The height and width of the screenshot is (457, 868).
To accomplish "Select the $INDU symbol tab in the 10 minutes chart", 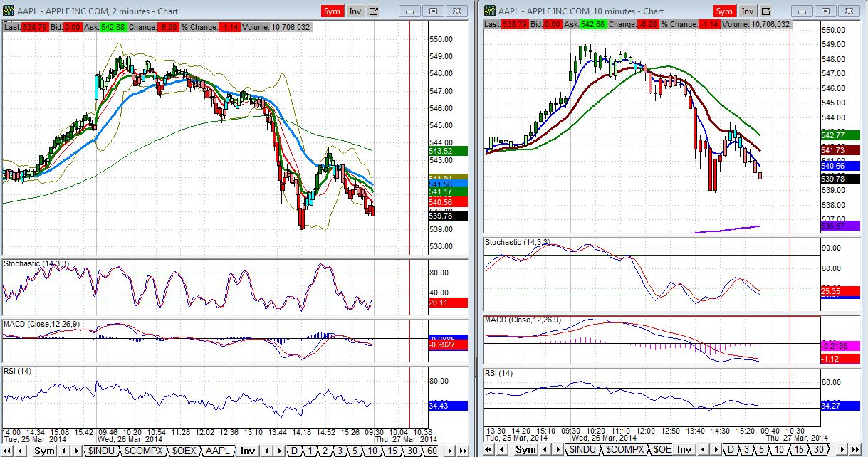I will (x=582, y=451).
